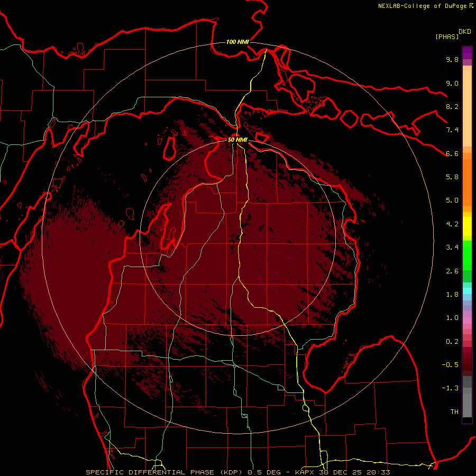
Task: Select the 1.8 scale value
Action: pos(452,295)
